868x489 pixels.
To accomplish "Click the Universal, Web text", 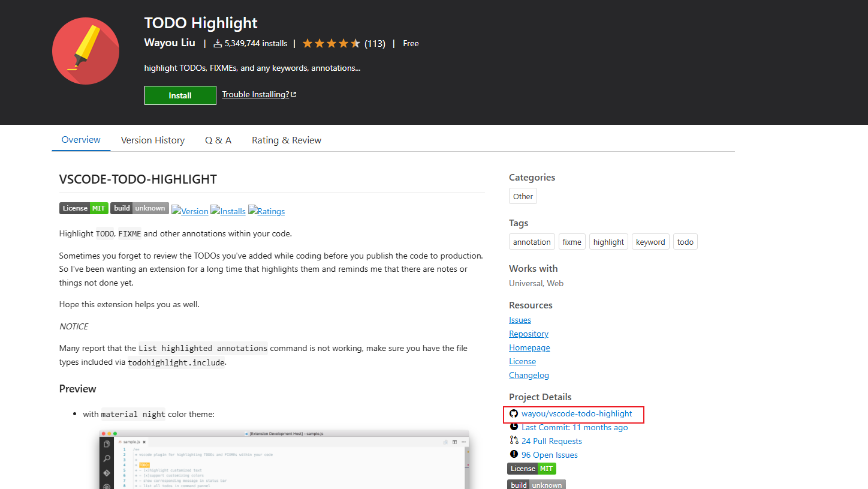I will coord(537,283).
